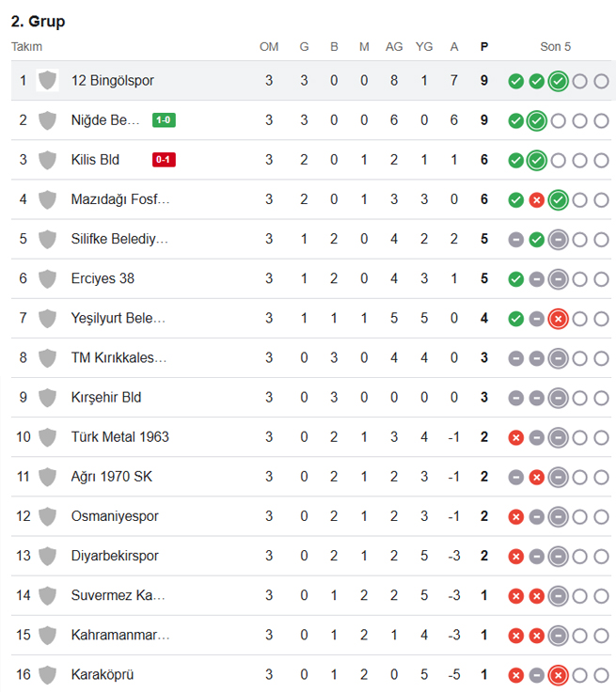Click Silifke Belediy... green win form icon
Screen dimensions: 616x693
[536, 240]
